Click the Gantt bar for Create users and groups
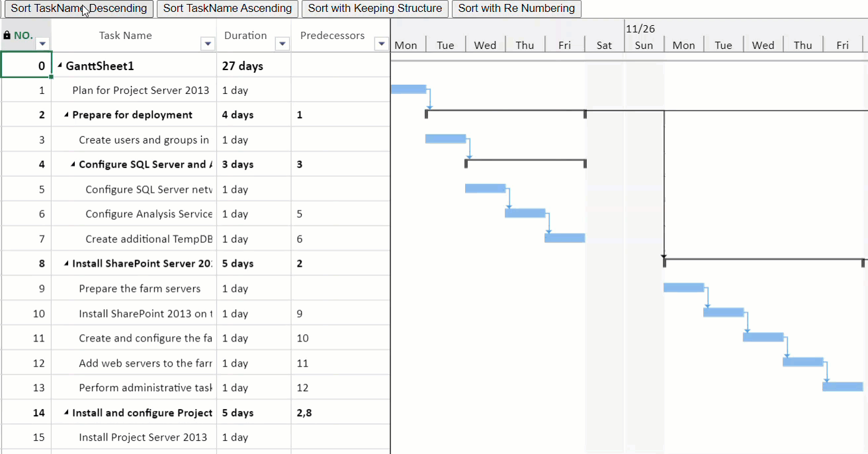The height and width of the screenshot is (454, 868). tap(445, 139)
